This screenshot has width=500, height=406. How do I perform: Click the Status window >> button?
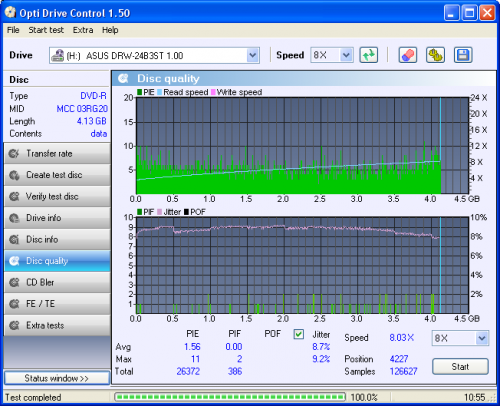pos(57,378)
